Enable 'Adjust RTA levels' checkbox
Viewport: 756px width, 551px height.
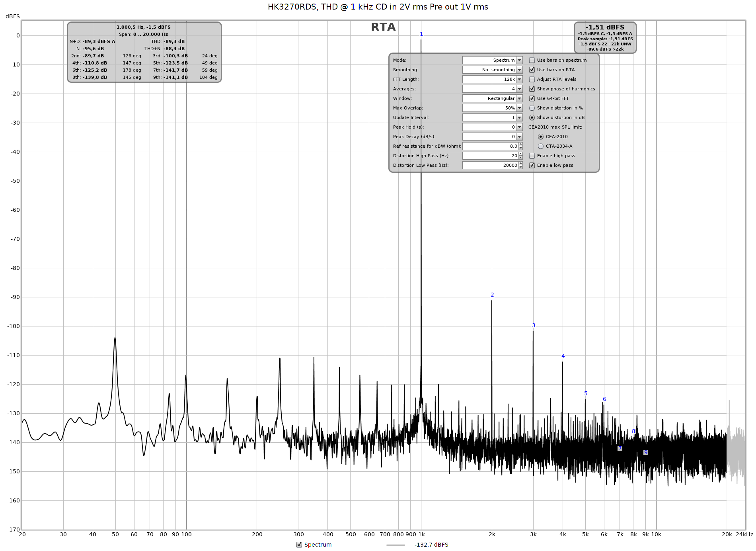(532, 79)
